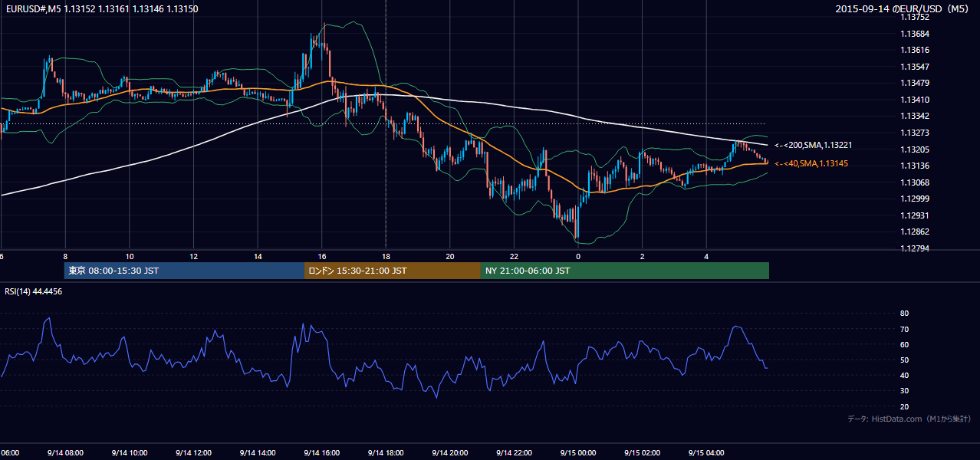Click hour label 10 under price chart

(x=130, y=257)
